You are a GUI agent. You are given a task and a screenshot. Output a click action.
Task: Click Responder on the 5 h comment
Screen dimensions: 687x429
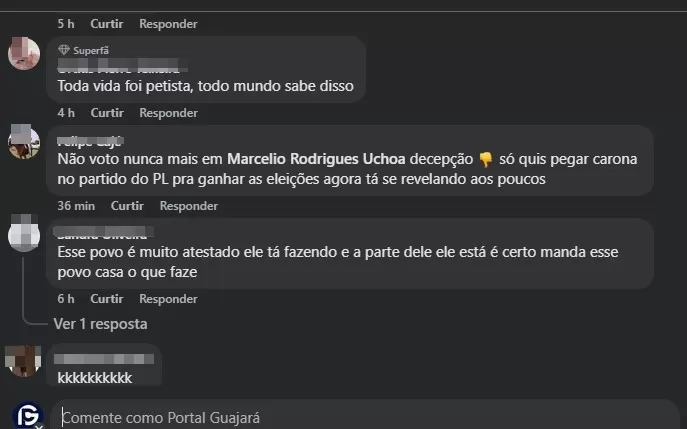[168, 23]
